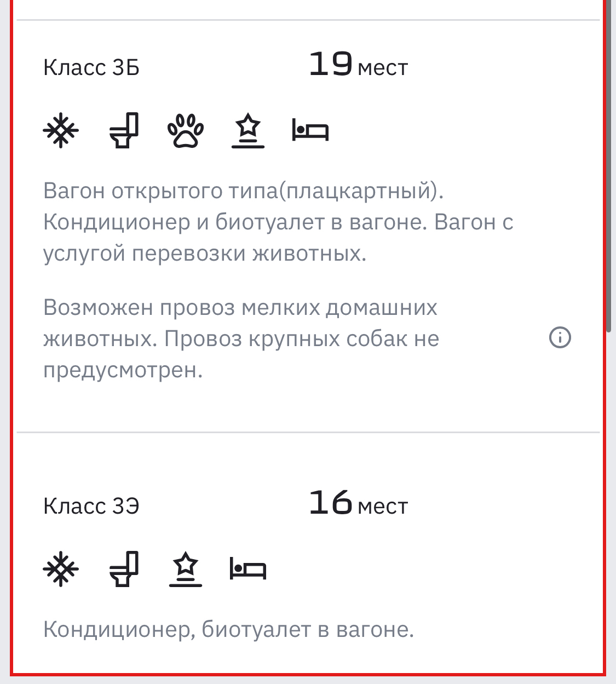Click the "Провоз крупных собак не" text line
The image size is (616, 684).
coord(302,339)
